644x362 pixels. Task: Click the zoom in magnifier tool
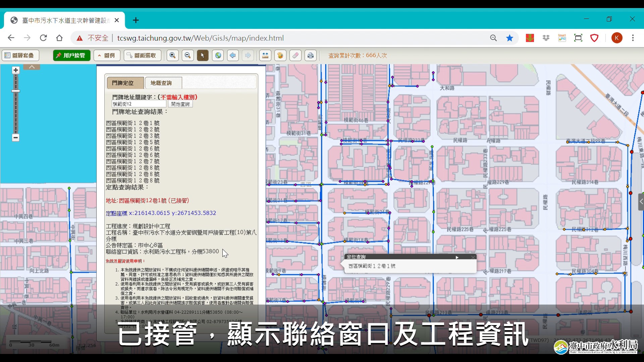click(172, 55)
